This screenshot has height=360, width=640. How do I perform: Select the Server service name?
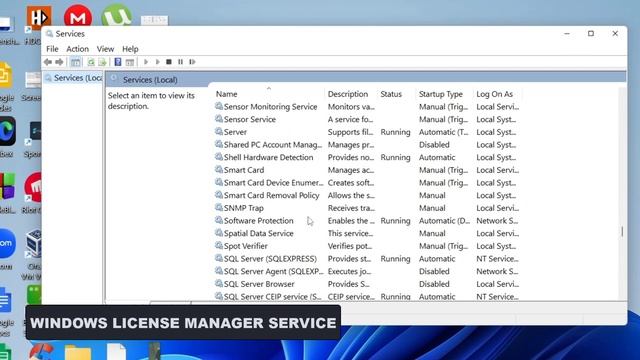point(235,132)
